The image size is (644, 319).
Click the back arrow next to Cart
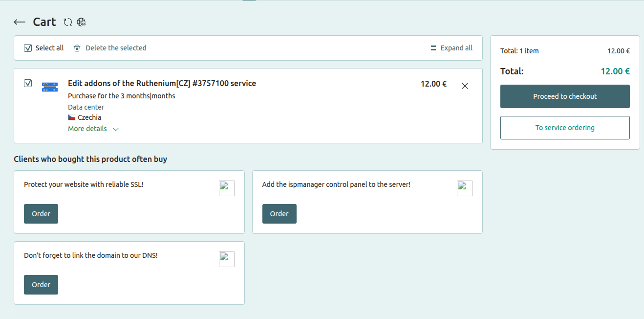(20, 22)
